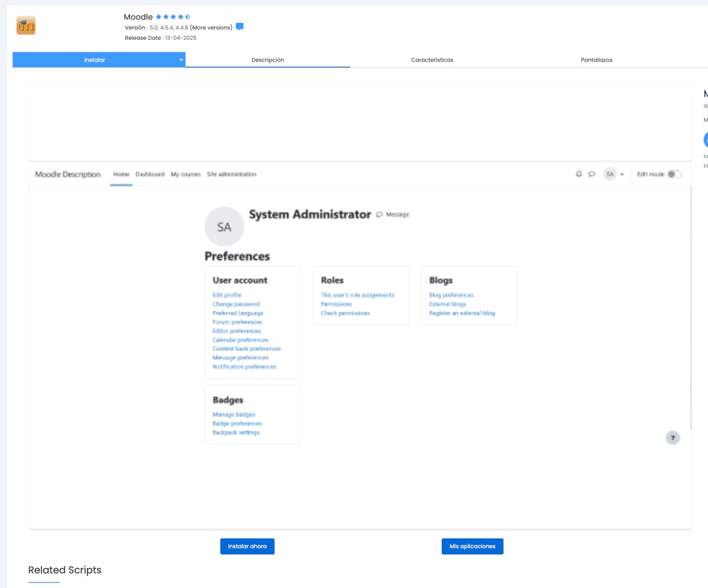Open Content bank preferences link
The width and height of the screenshot is (708, 588).
click(247, 349)
